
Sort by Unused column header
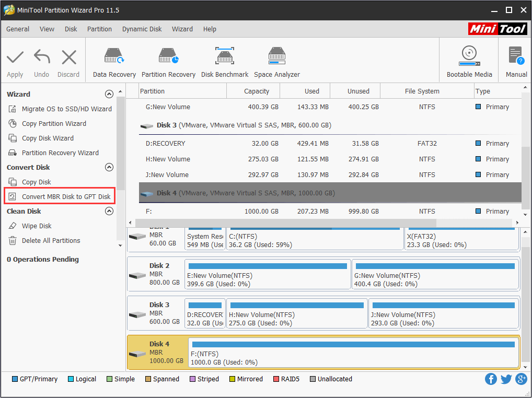pyautogui.click(x=355, y=91)
